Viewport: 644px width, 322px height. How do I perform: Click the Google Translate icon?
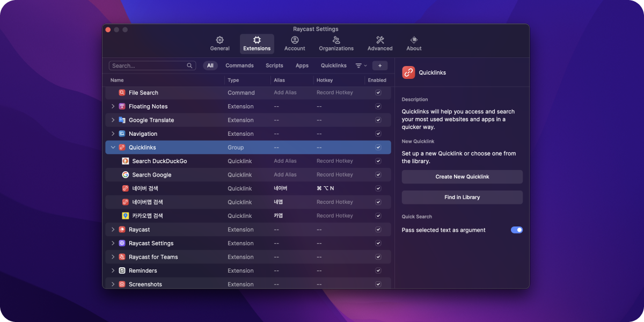click(122, 120)
